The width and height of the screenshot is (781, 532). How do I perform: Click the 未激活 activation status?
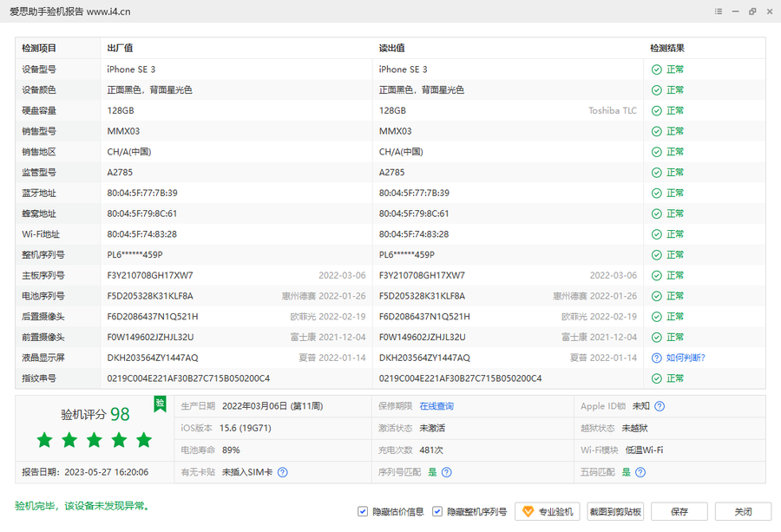(x=432, y=428)
